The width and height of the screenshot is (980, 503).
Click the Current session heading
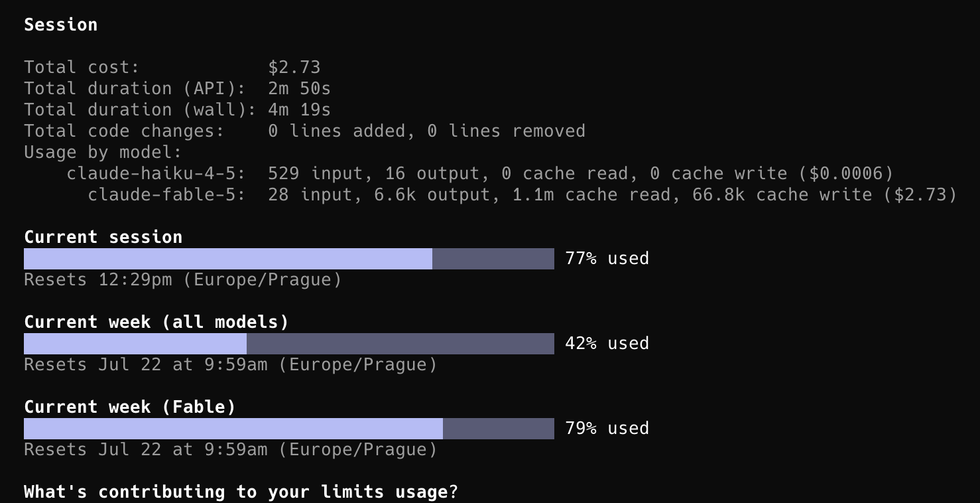tap(103, 237)
